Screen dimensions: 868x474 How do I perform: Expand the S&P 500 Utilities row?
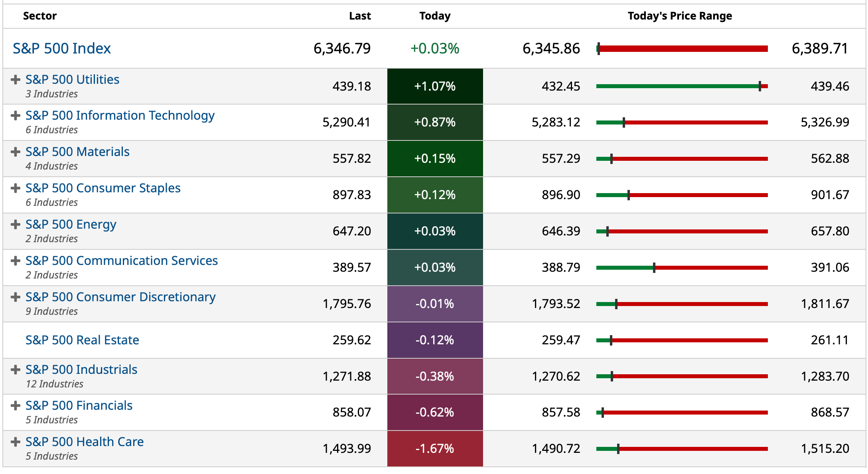[x=16, y=80]
